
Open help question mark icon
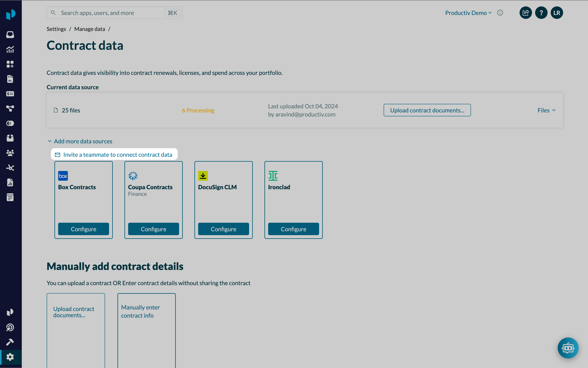541,13
